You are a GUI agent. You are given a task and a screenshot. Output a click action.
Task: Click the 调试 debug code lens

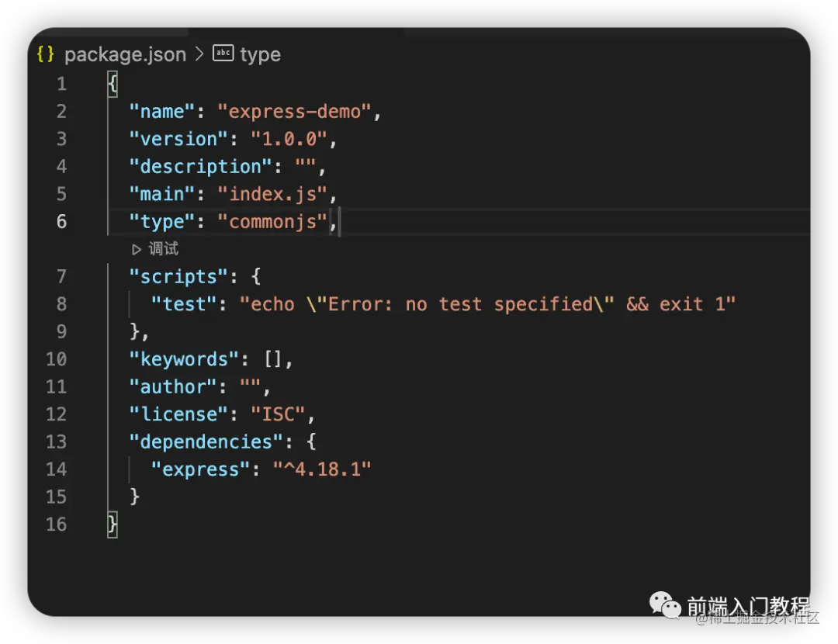click(163, 248)
